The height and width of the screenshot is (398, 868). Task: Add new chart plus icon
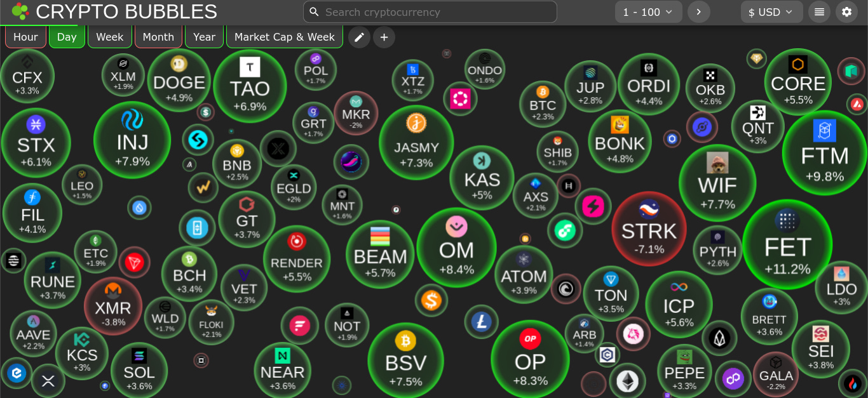[x=384, y=37]
